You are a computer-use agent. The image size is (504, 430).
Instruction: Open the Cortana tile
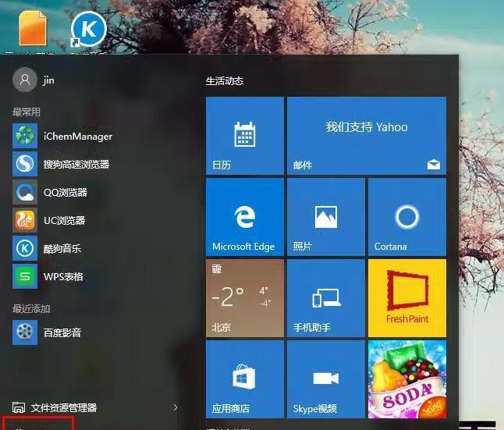(x=407, y=217)
